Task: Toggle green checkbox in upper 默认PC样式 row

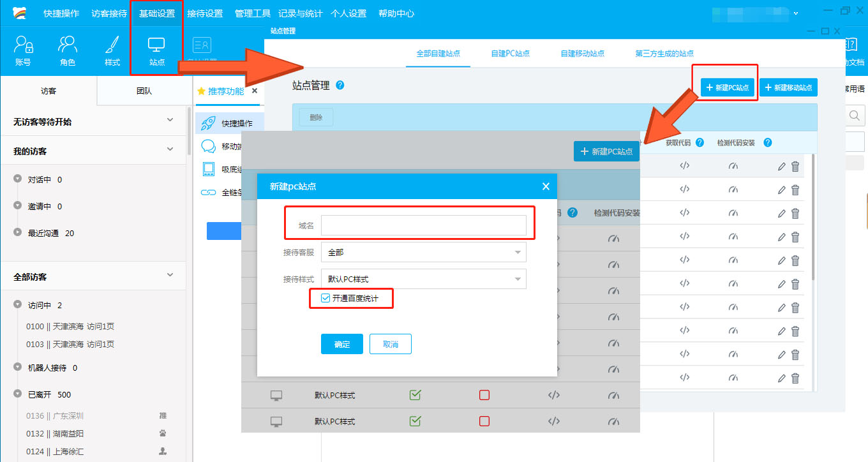Action: pos(415,395)
